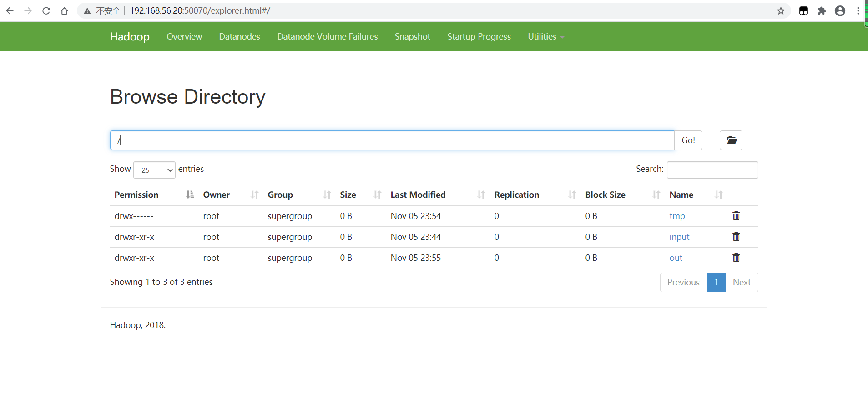Image resolution: width=868 pixels, height=414 pixels.
Task: Open the Snapshot tab
Action: click(412, 37)
